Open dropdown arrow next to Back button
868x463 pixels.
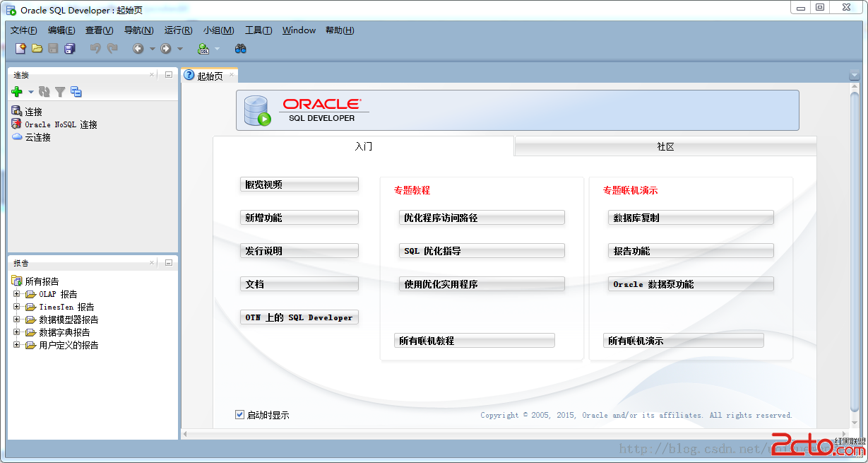click(x=152, y=49)
